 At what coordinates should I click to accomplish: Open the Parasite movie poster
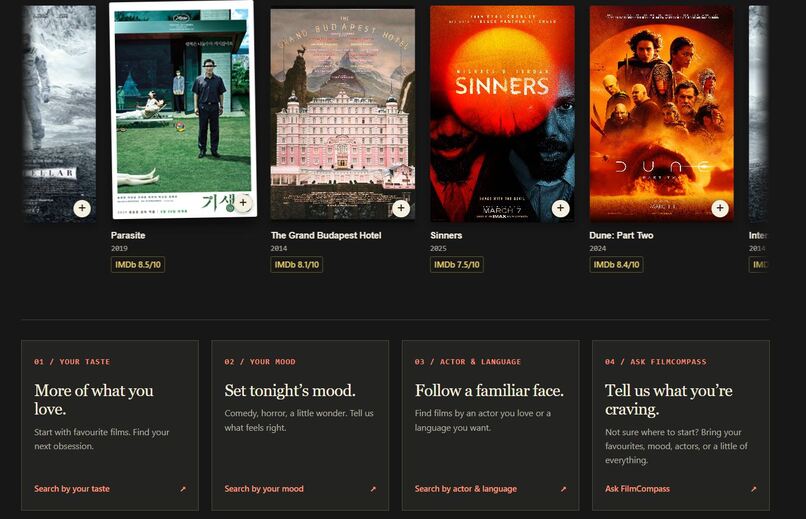183,109
